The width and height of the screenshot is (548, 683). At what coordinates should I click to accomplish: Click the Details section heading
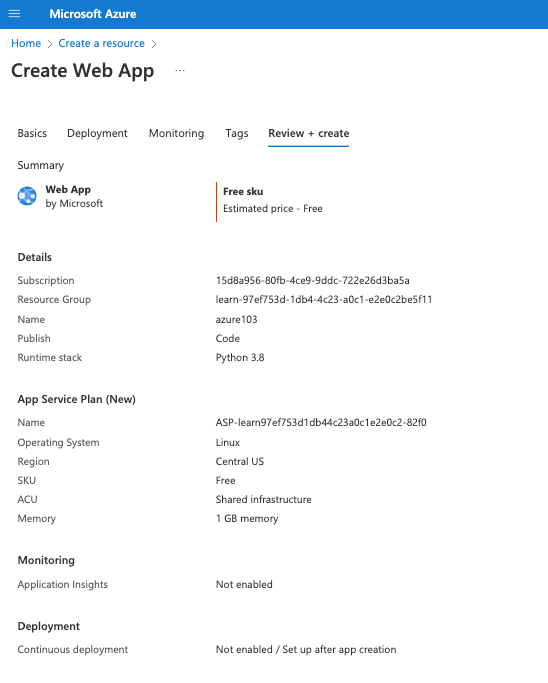34,257
